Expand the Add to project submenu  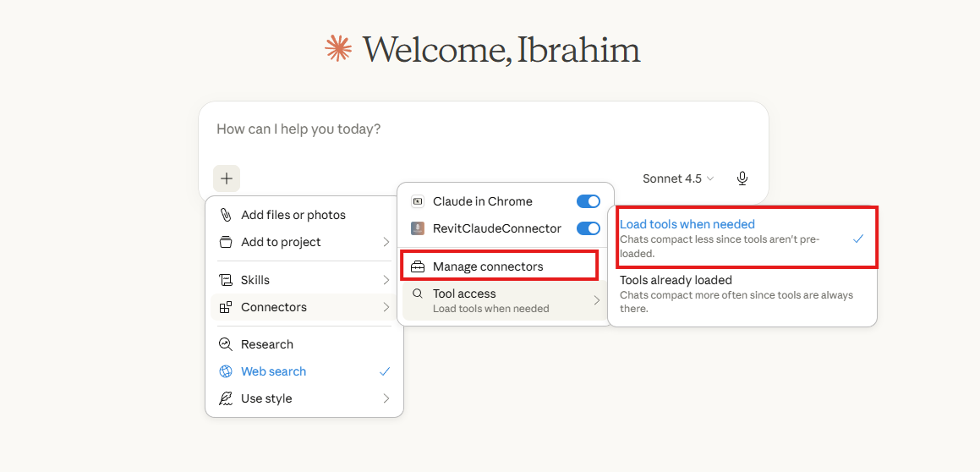(386, 242)
